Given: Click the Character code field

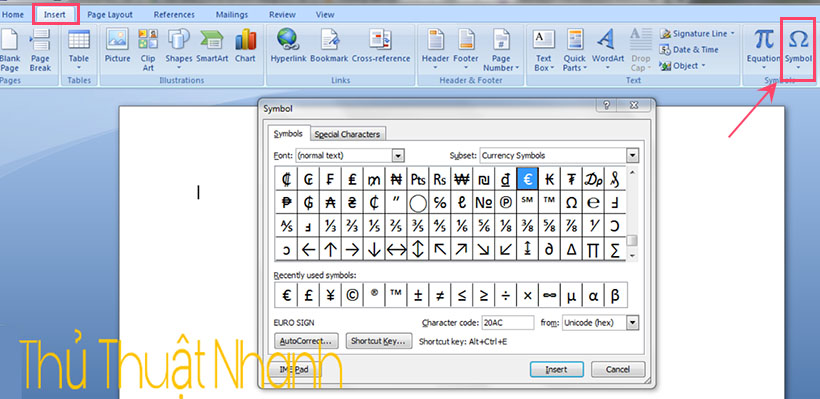Looking at the screenshot, I should coord(508,323).
